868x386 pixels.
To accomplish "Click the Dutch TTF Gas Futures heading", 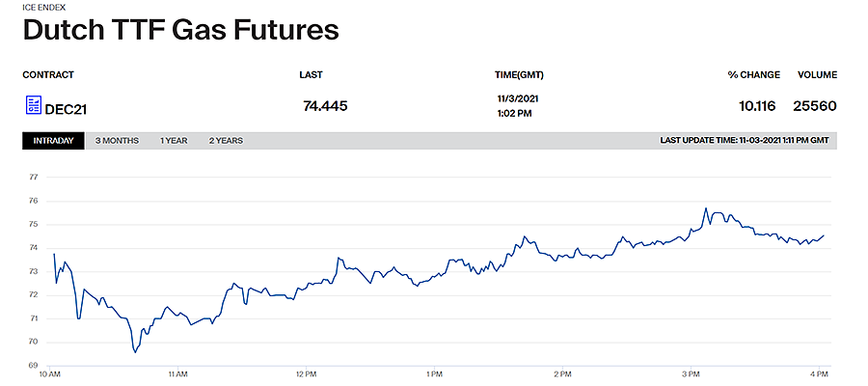I will click(180, 30).
